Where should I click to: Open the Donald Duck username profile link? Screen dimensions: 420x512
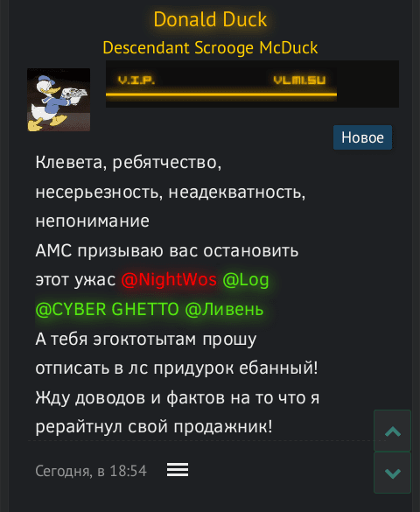point(210,19)
